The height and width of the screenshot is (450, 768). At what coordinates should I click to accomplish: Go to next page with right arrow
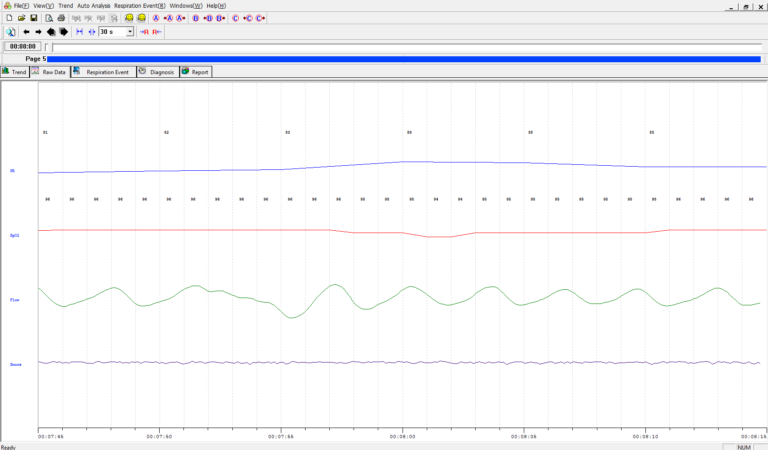pyautogui.click(x=38, y=32)
